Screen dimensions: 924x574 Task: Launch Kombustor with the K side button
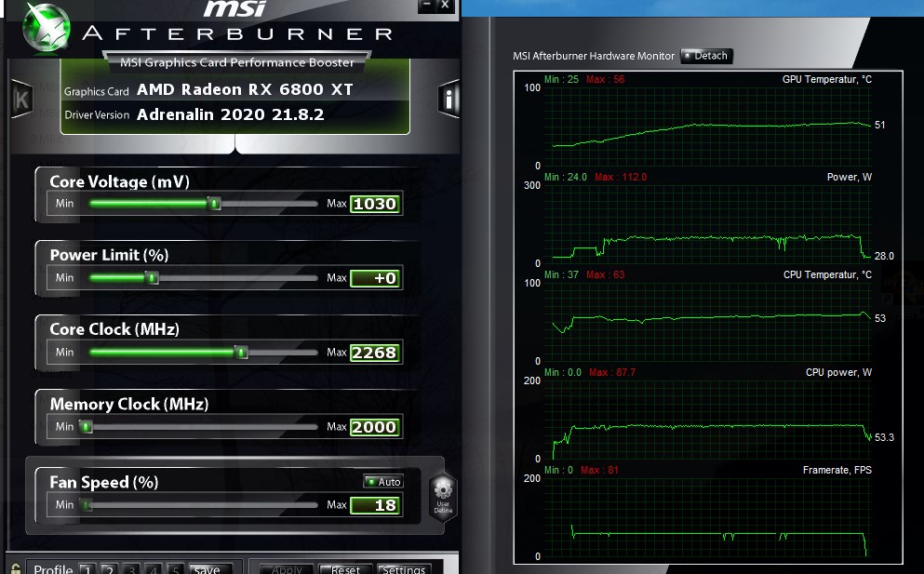(x=21, y=99)
